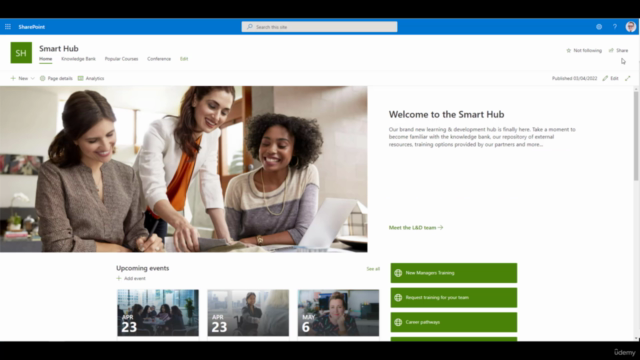
Task: Follow the Meet the L&D team link
Action: pos(416,228)
